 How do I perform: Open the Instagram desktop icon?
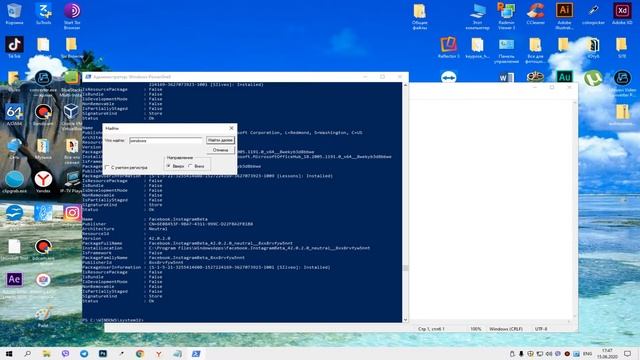[72, 214]
